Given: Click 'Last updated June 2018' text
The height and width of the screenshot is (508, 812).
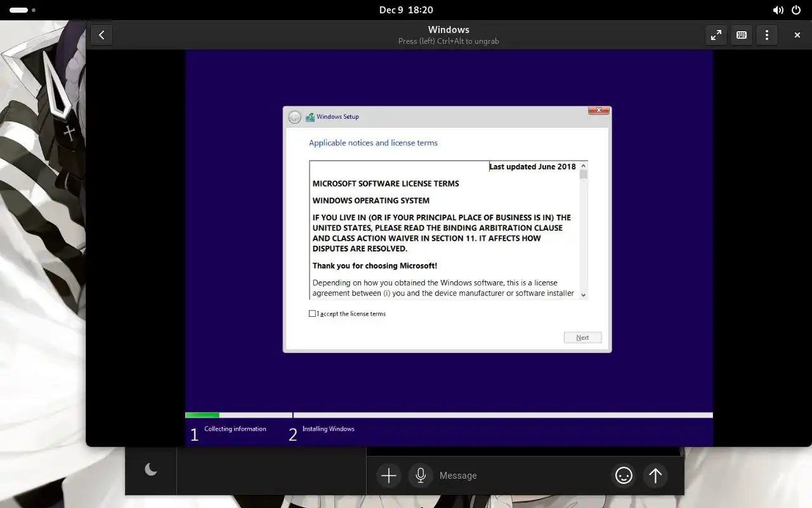Looking at the screenshot, I should [x=533, y=166].
